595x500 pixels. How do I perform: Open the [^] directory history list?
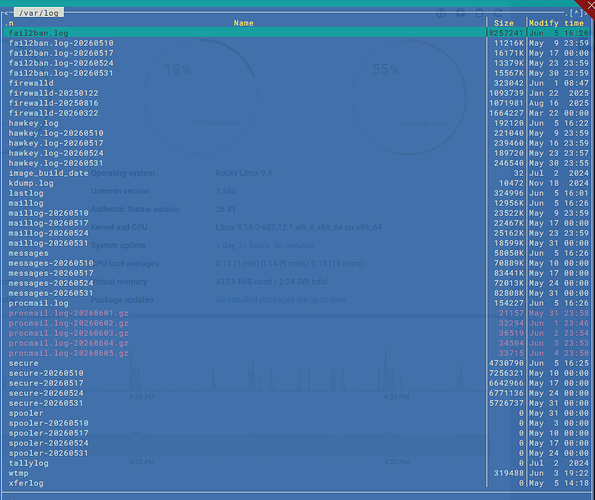coord(576,13)
